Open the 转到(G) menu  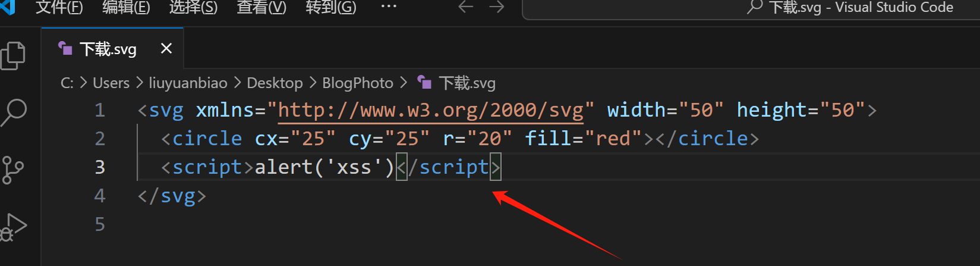coord(330,7)
